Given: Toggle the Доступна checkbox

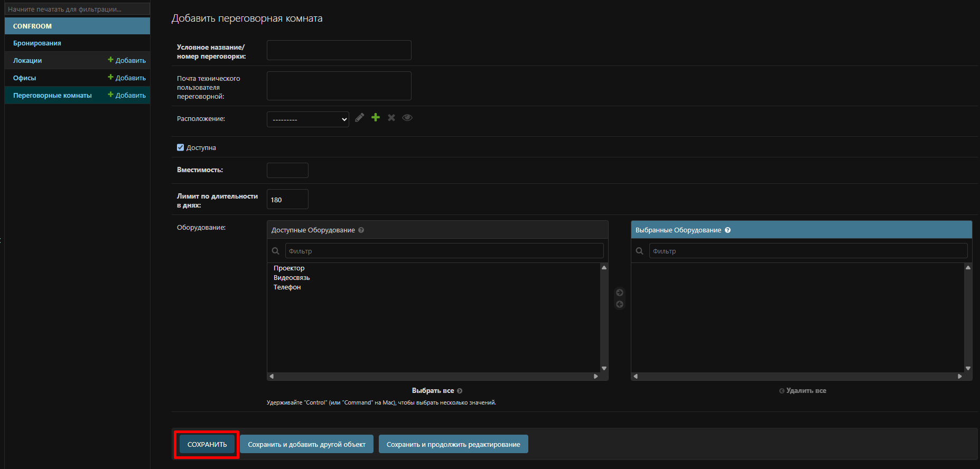Looking at the screenshot, I should pyautogui.click(x=181, y=148).
